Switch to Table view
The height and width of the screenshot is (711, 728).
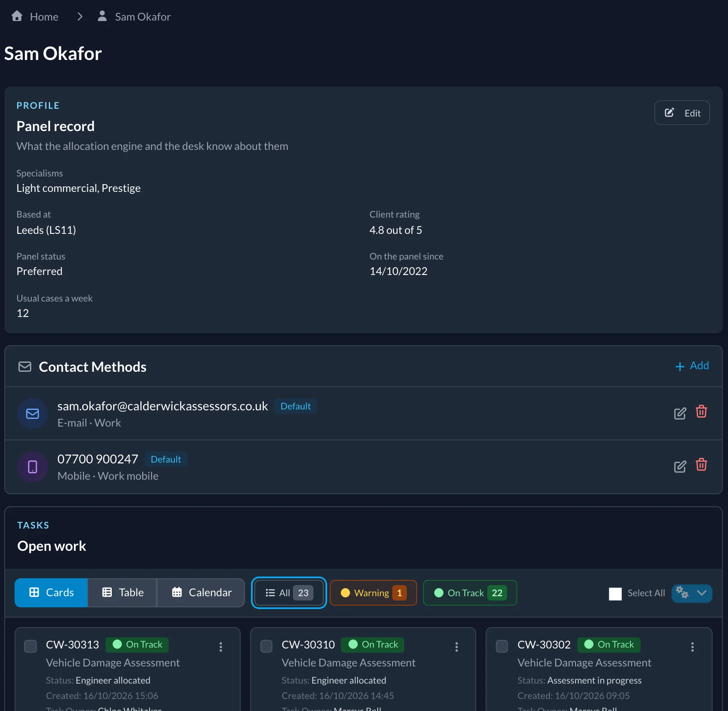coord(122,593)
